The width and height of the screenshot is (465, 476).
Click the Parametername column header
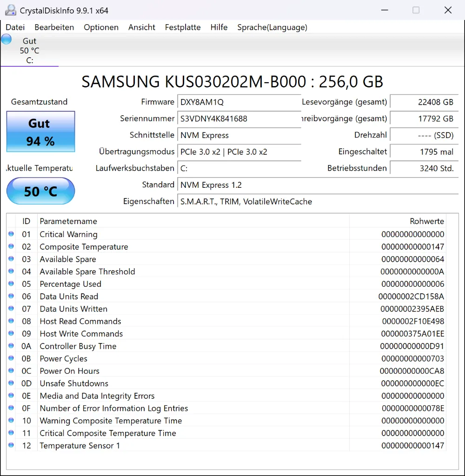point(193,221)
